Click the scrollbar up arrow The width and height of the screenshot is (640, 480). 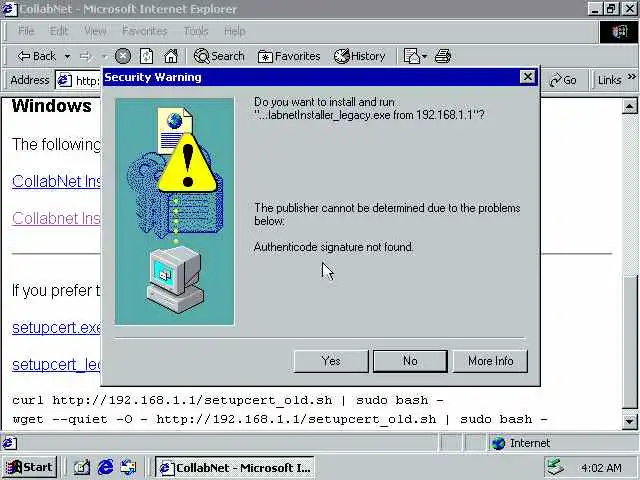click(x=629, y=107)
